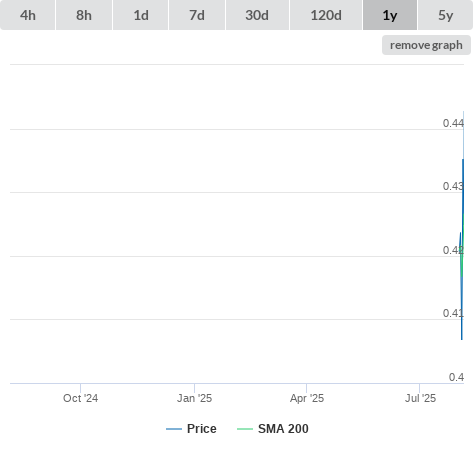Switch chart to 5y range
Image resolution: width=474 pixels, height=455 pixels.
(x=445, y=15)
